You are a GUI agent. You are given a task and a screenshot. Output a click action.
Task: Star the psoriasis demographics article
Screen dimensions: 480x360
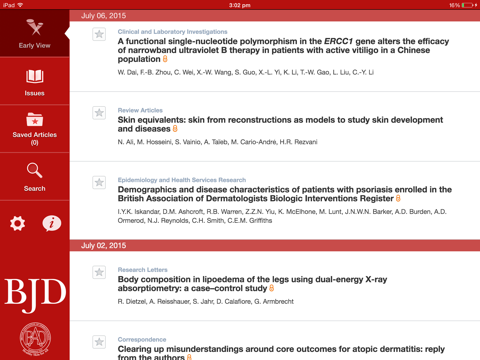click(x=99, y=182)
